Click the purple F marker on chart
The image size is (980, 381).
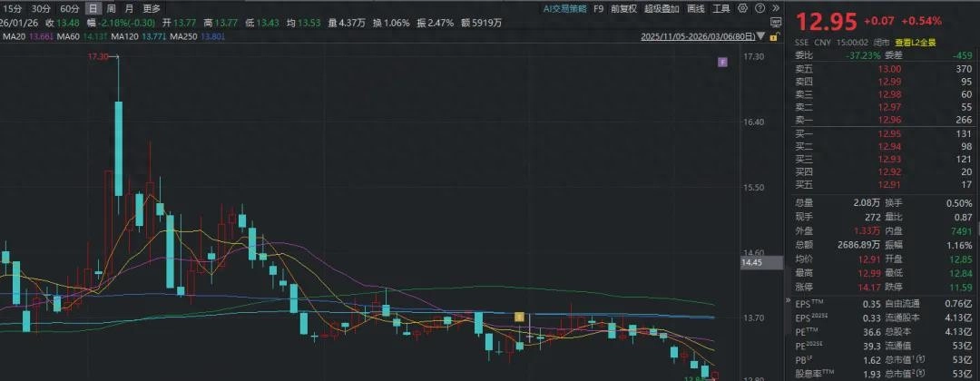click(x=722, y=62)
